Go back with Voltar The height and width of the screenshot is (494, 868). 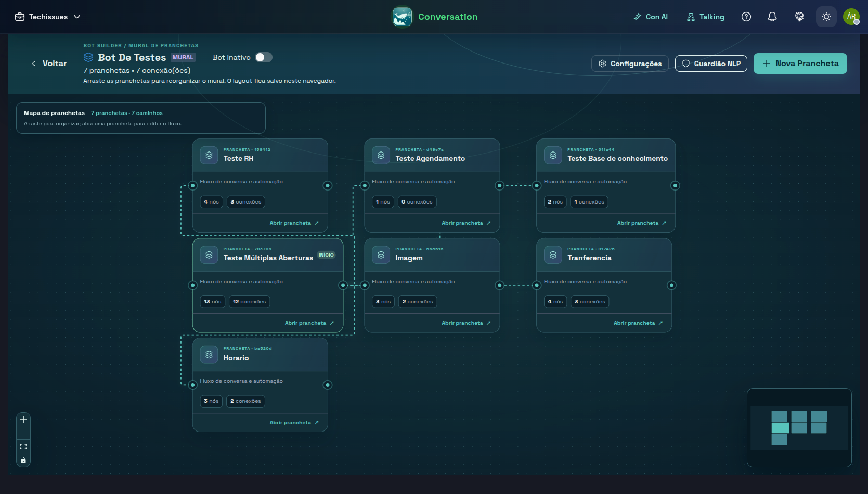pyautogui.click(x=49, y=64)
